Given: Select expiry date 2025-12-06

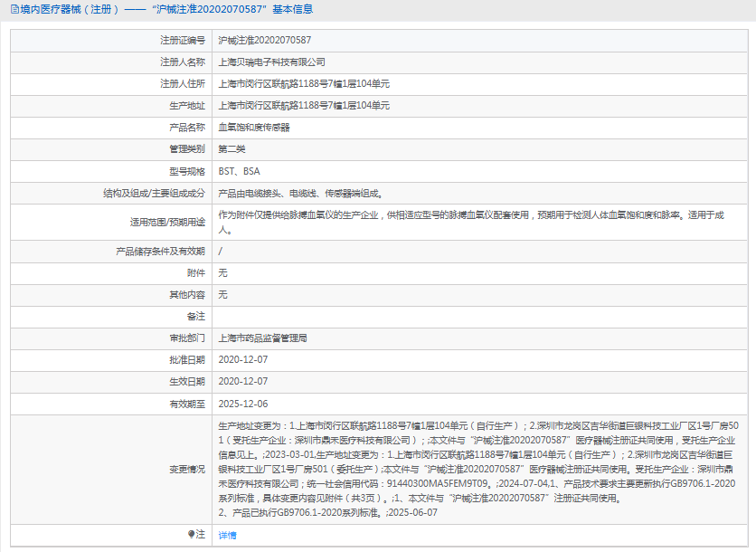Looking at the screenshot, I should pyautogui.click(x=243, y=404).
